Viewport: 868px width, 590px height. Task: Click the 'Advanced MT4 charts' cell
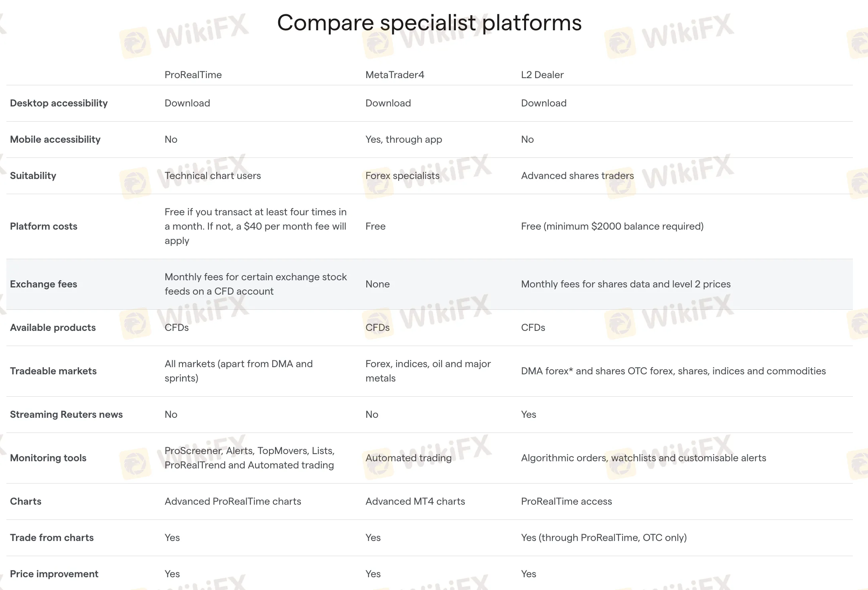coord(415,501)
